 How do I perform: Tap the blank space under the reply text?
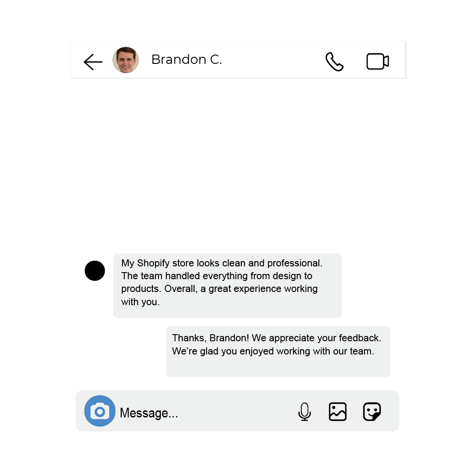[278, 367]
